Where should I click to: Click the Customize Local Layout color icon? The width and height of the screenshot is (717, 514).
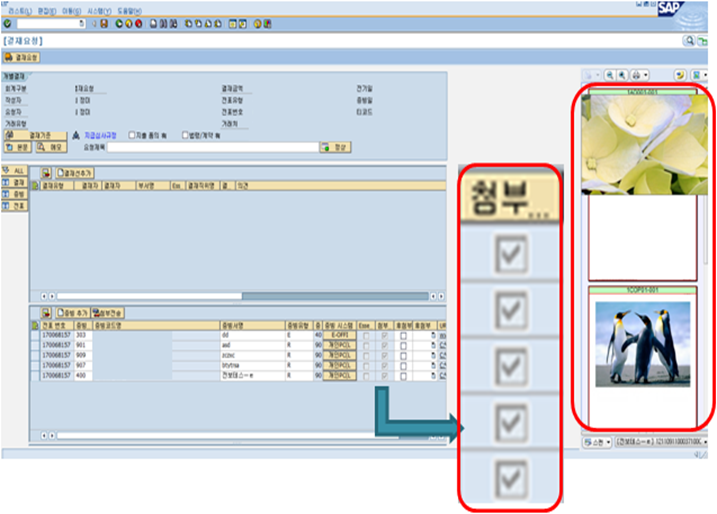click(x=267, y=24)
